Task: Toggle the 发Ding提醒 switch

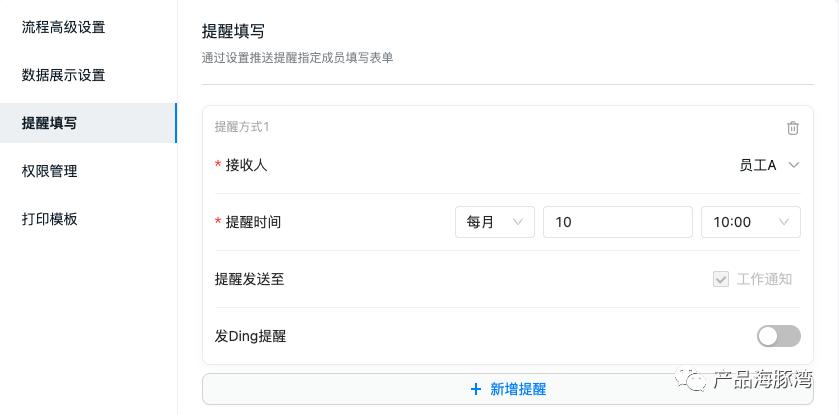Action: coord(779,336)
